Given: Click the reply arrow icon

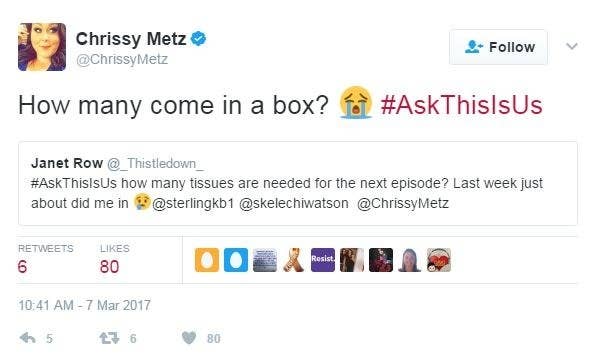Looking at the screenshot, I should [x=27, y=338].
